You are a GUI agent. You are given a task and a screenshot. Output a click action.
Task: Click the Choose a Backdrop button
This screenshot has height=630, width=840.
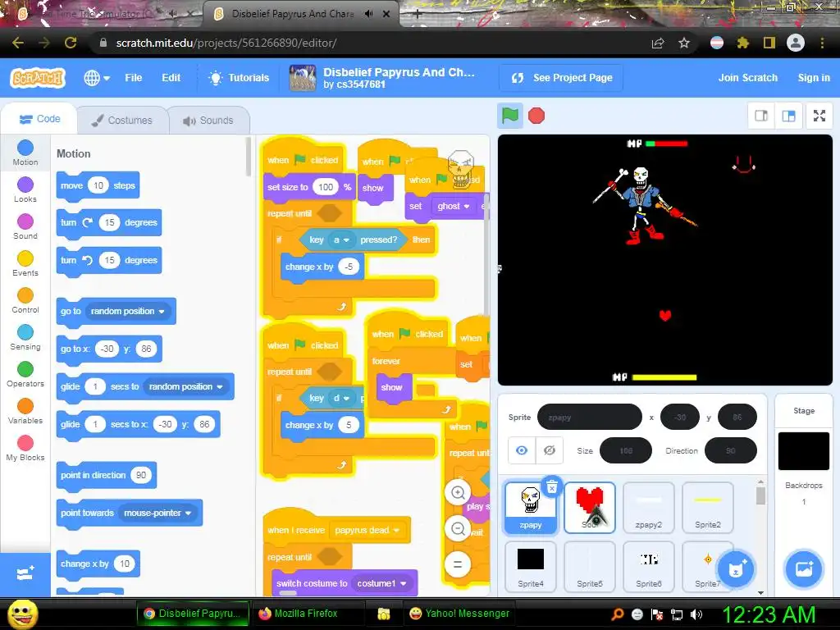(804, 569)
